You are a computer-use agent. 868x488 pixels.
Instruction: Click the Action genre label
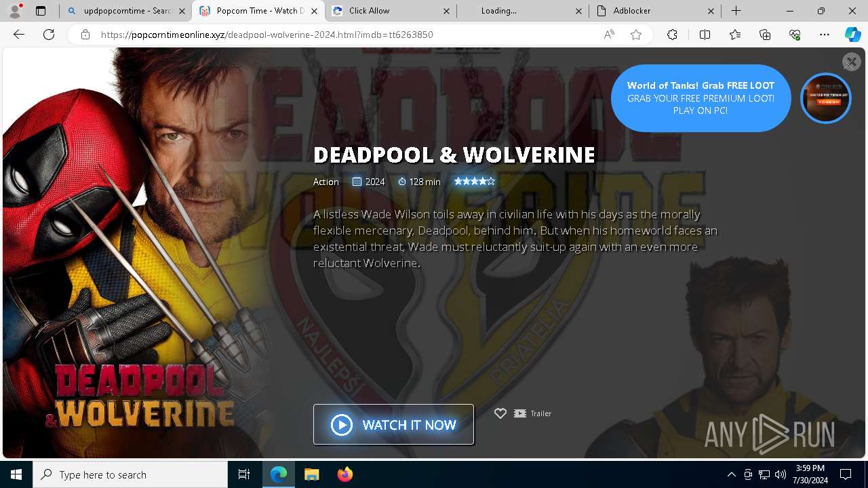click(326, 182)
